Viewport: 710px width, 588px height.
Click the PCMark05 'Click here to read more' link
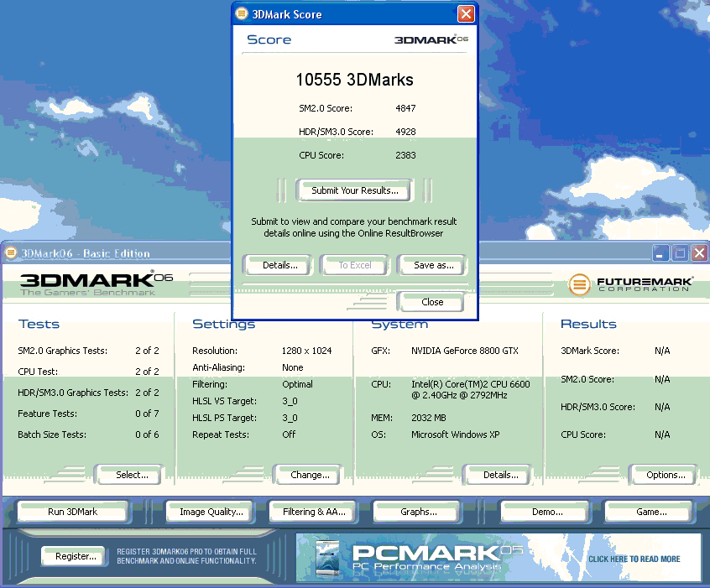[x=634, y=559]
